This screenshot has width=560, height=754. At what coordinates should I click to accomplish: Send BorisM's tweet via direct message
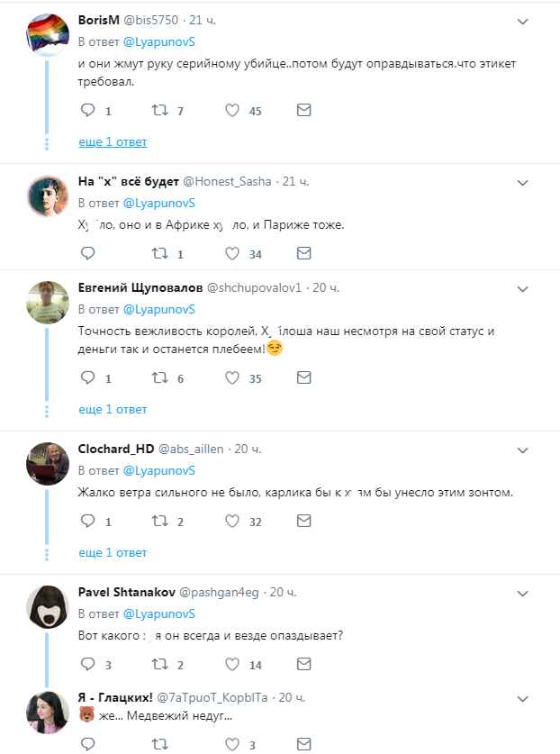click(x=303, y=111)
